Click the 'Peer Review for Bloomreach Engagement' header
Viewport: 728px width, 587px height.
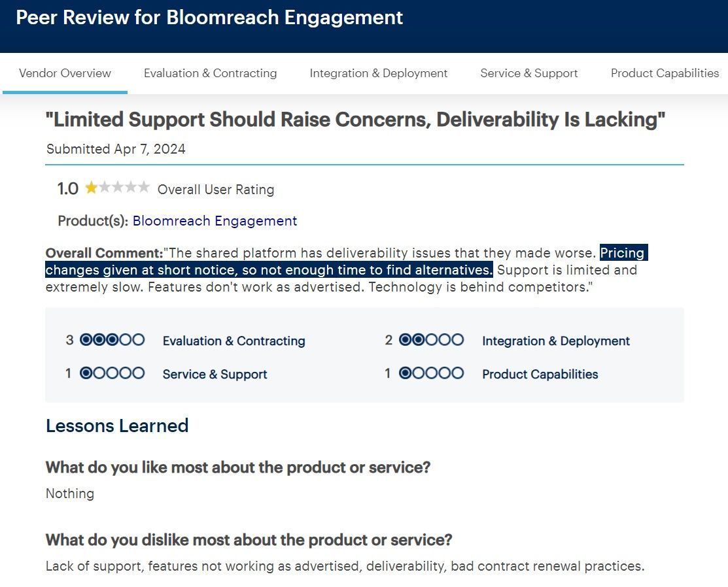click(x=209, y=18)
